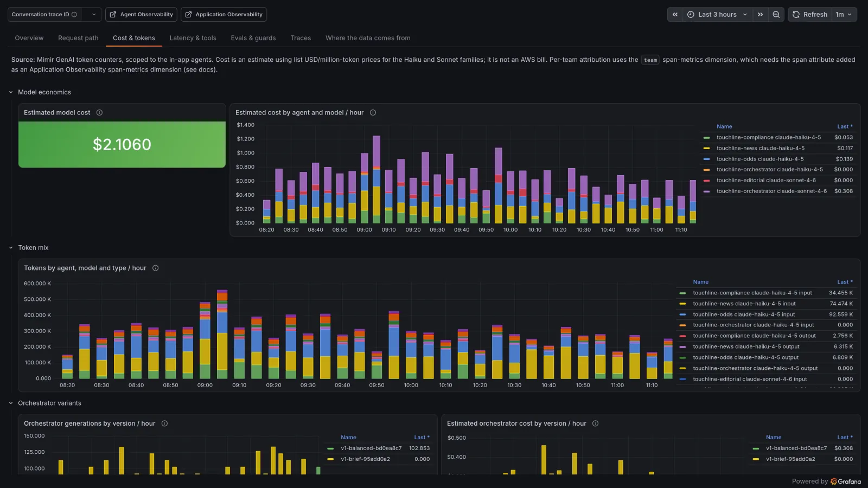868x488 pixels.
Task: Sort cost legend by Last column header
Action: [845, 126]
